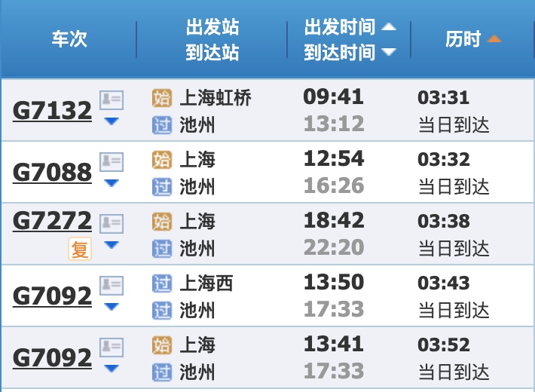The width and height of the screenshot is (535, 392).
Task: Expand stop details arrow under G7132
Action: coord(112,121)
